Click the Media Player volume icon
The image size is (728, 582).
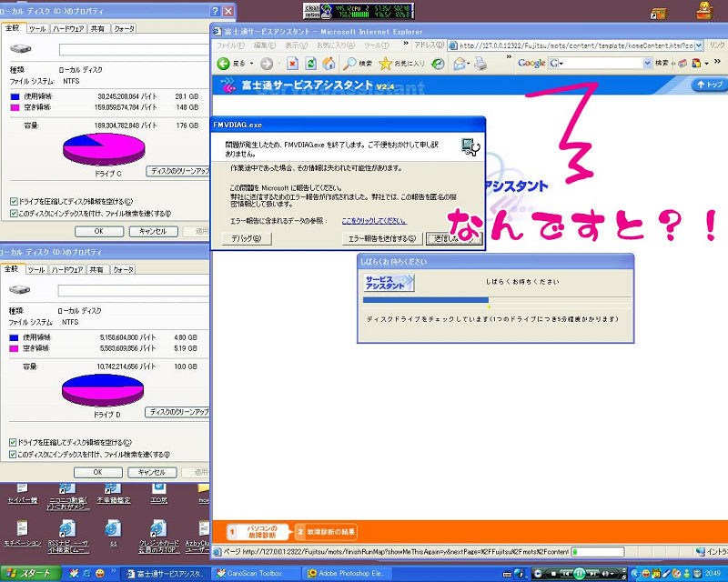click(x=604, y=574)
